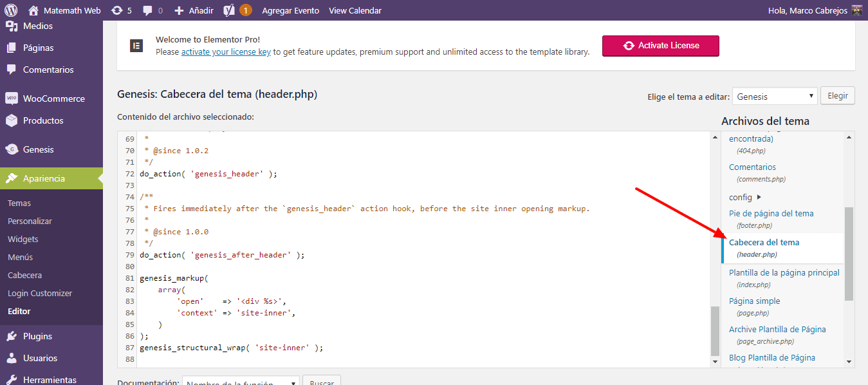Click the code editor scrollbar thumb
The height and width of the screenshot is (385, 868).
click(x=715, y=332)
